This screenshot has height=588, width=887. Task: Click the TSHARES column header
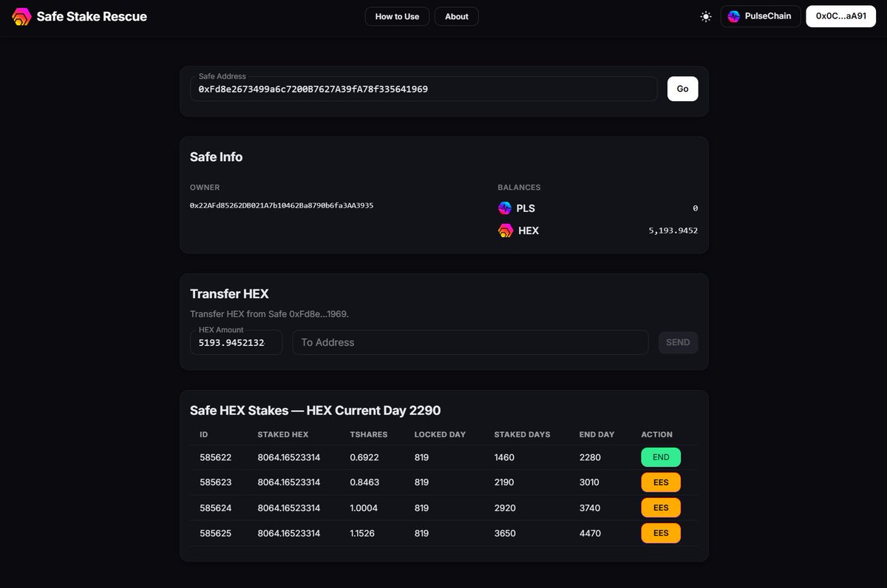click(x=369, y=434)
